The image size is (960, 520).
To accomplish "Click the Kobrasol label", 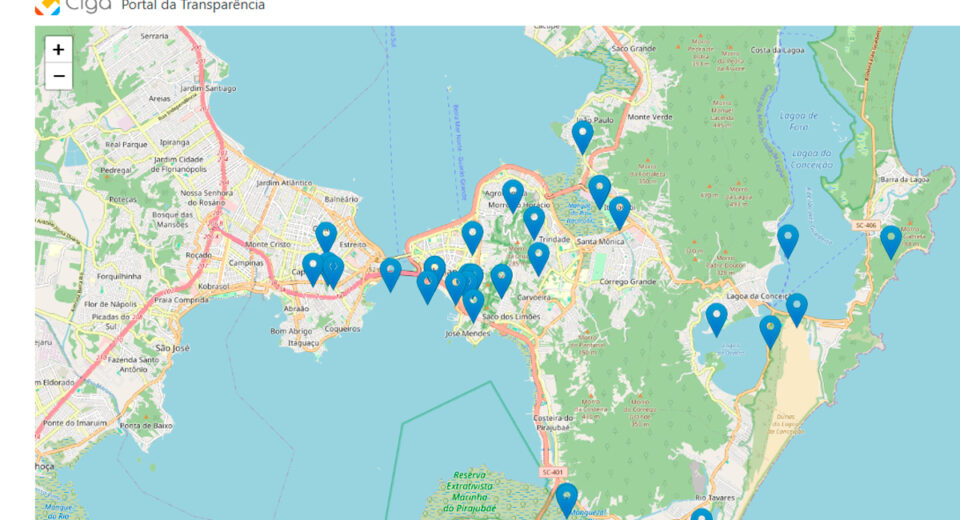I will coord(214,286).
